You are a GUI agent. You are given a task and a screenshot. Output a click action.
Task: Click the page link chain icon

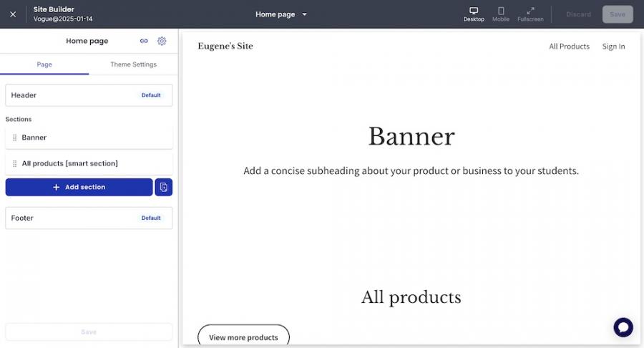tap(144, 42)
